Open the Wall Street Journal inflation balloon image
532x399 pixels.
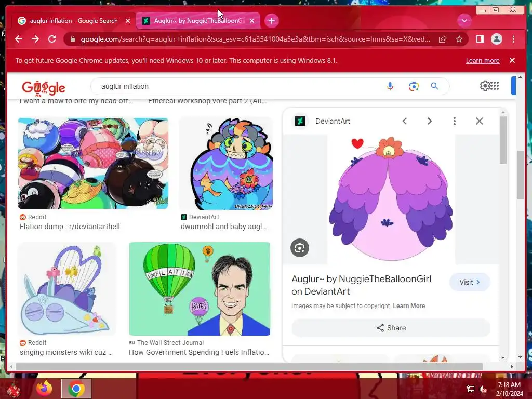(199, 289)
